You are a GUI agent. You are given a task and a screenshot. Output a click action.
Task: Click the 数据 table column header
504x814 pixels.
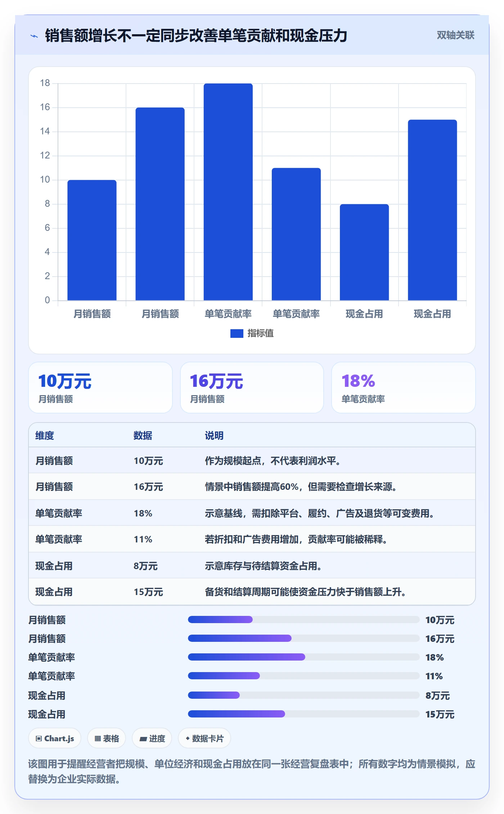point(143,435)
